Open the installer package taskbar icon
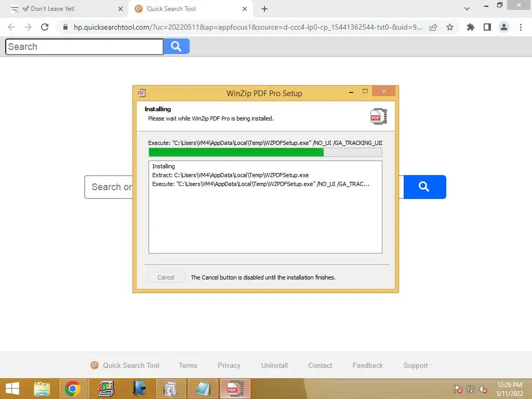Image resolution: width=532 pixels, height=399 pixels. click(170, 389)
